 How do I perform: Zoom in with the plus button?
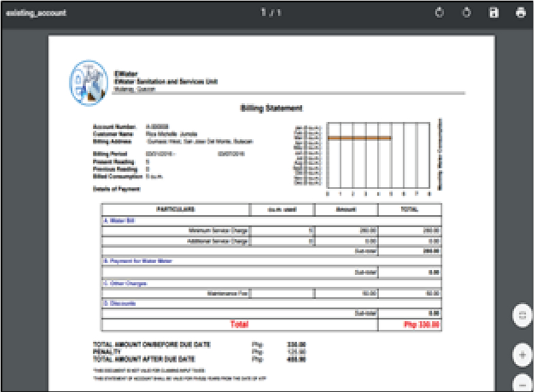pos(521,355)
